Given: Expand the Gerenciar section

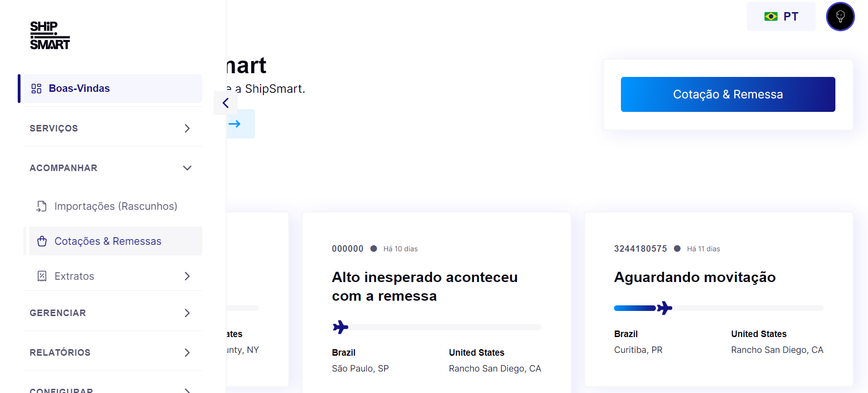Looking at the screenshot, I should coord(187,313).
